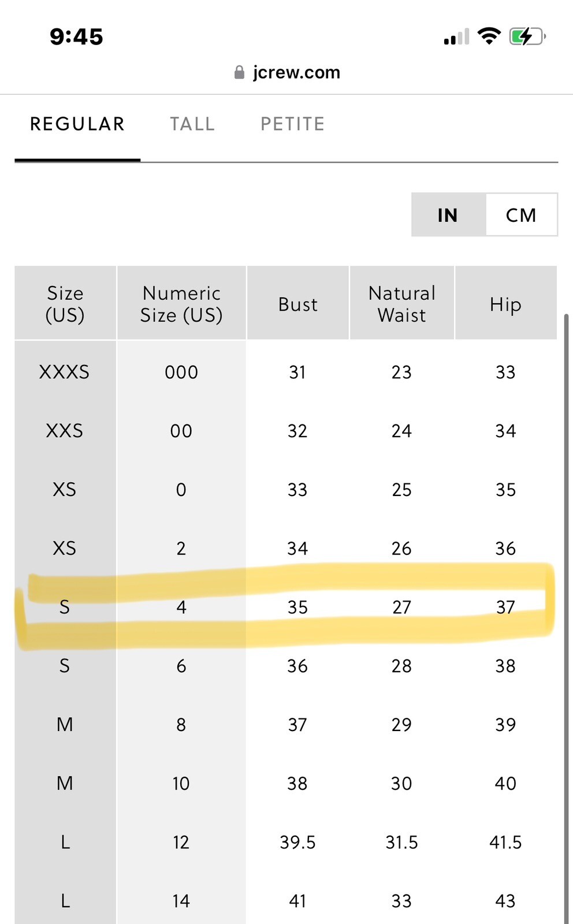
Task: Select the IN units toggle
Action: point(448,215)
